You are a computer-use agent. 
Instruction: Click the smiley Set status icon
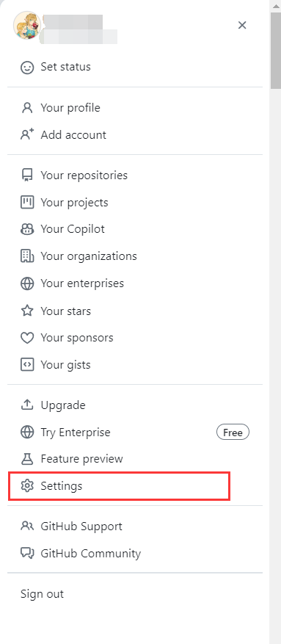point(27,67)
